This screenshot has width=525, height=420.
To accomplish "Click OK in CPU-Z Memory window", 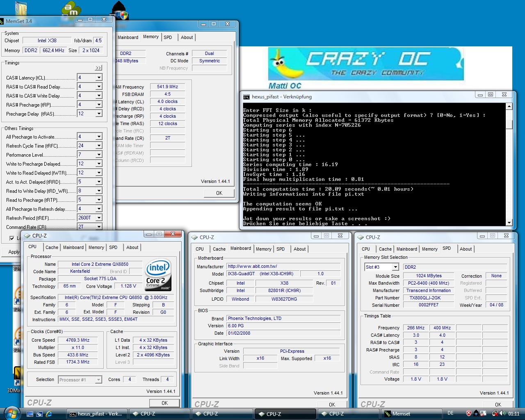I will (219, 193).
